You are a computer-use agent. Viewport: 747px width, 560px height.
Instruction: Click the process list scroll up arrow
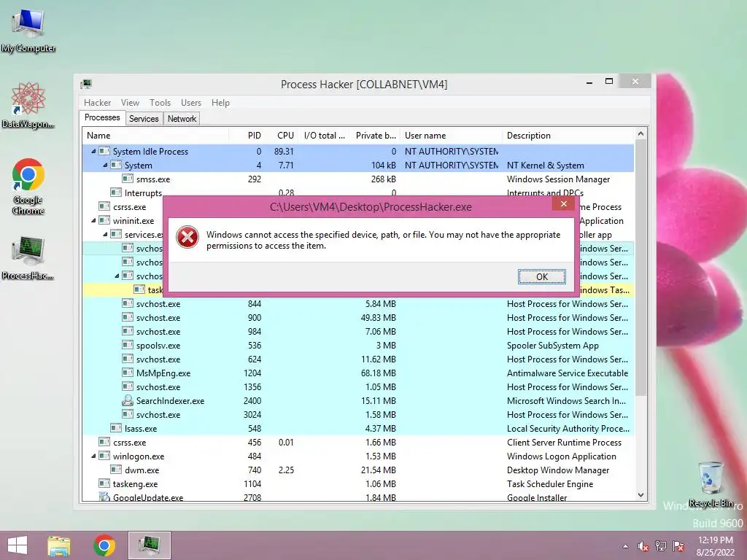click(x=640, y=134)
